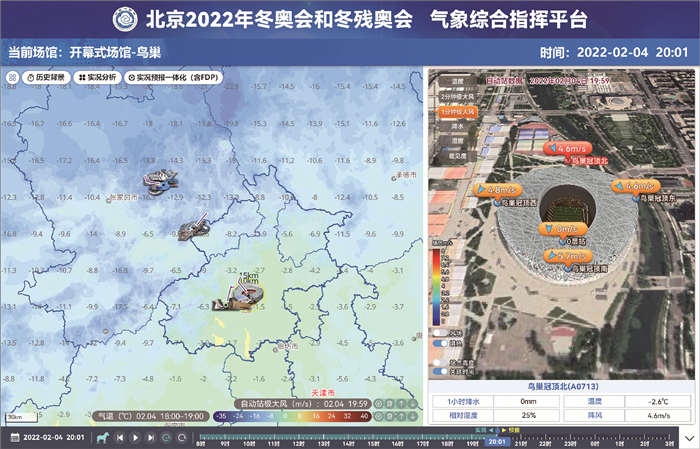This screenshot has width=700, height=449.
Task: Jump to 12时 on the timeline
Action: (x=298, y=444)
